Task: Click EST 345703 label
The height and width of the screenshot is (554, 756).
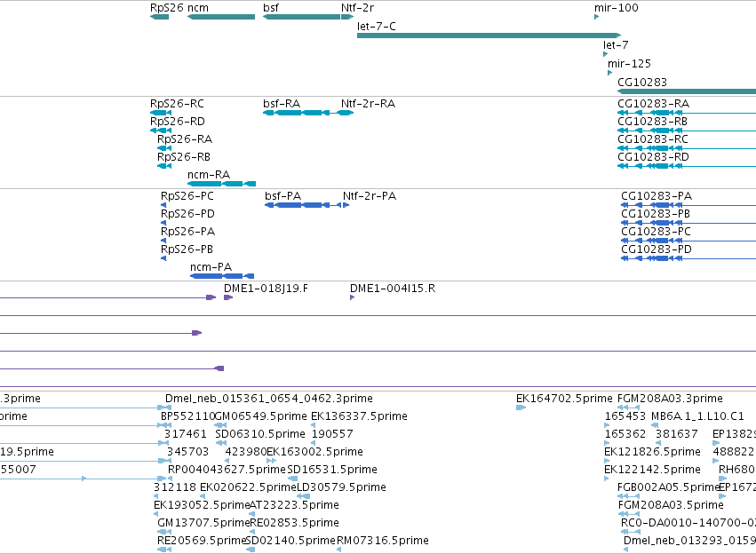Action: (188, 452)
